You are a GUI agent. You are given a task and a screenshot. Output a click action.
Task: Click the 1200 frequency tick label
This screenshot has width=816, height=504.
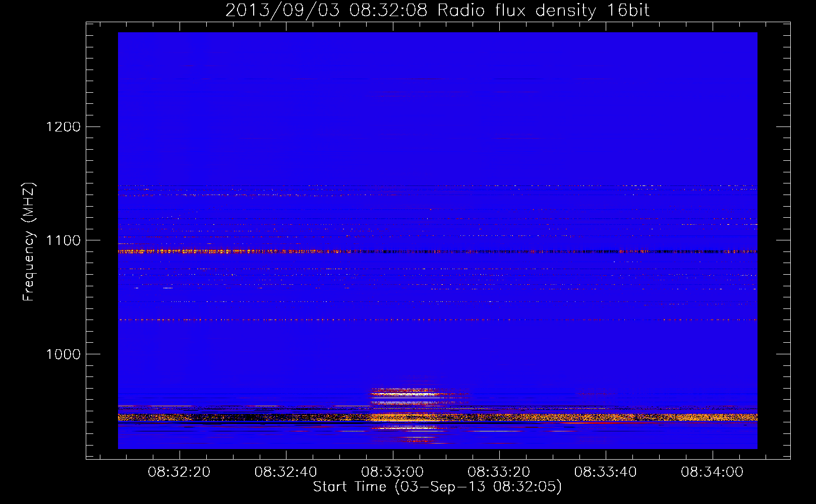[64, 127]
